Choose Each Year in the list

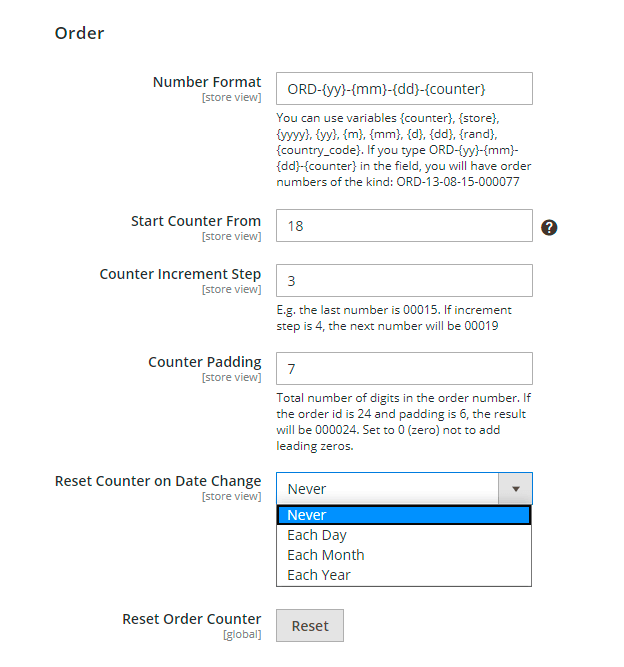tap(404, 575)
